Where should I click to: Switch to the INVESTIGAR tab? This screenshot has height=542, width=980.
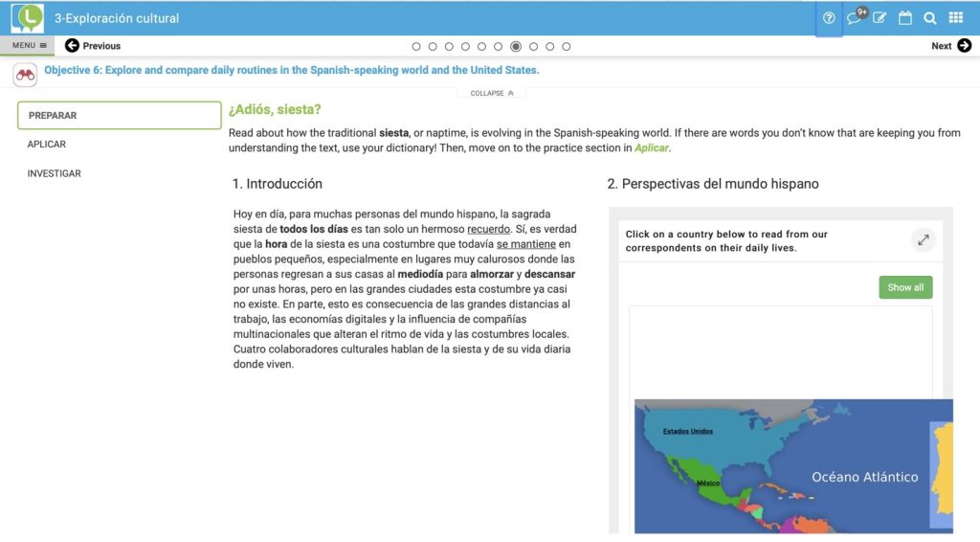54,174
